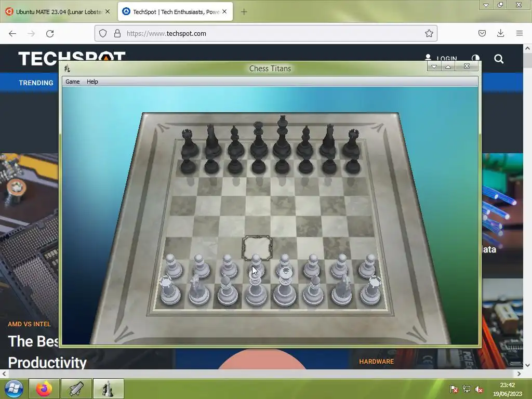Open the browser hamburger menu
This screenshot has height=399, width=532.
(x=520, y=33)
